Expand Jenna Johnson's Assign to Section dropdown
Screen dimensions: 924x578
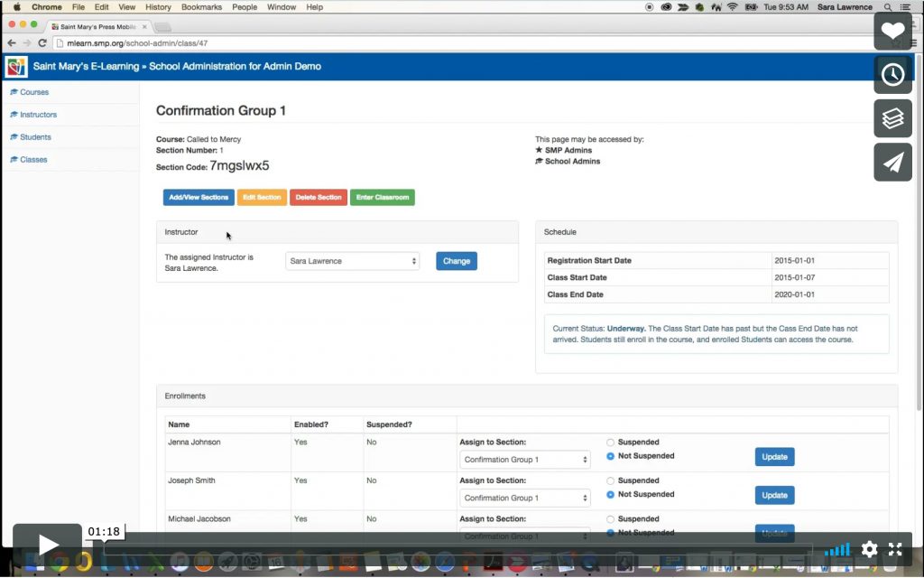coord(524,460)
